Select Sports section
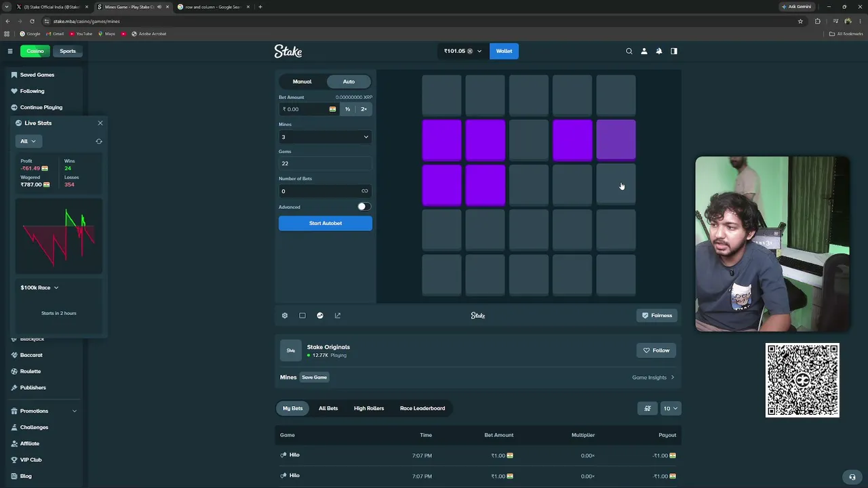This screenshot has height=488, width=868. click(x=68, y=51)
